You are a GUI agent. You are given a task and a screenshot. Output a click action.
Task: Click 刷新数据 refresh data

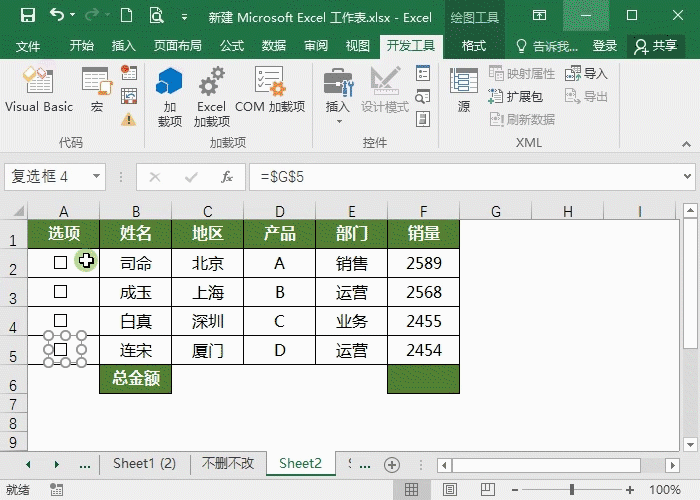point(522,120)
